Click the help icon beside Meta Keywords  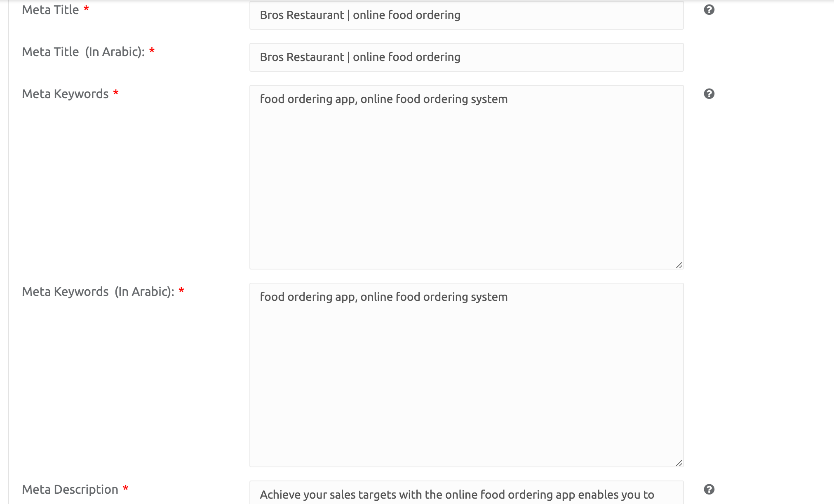click(709, 94)
